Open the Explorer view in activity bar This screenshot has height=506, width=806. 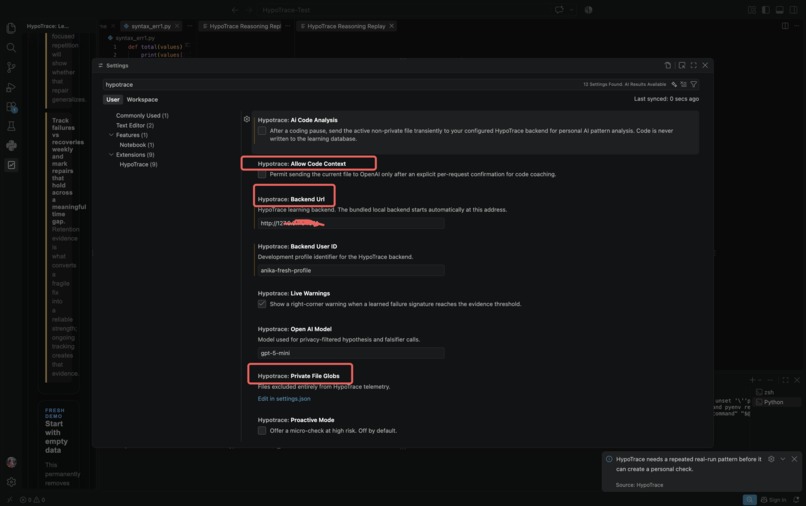click(11, 28)
